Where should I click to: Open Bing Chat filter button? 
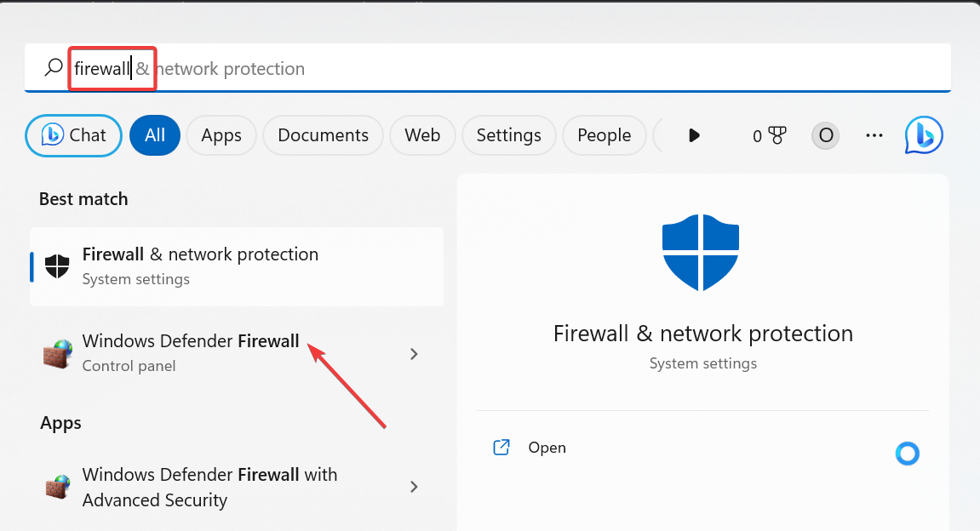(x=74, y=135)
